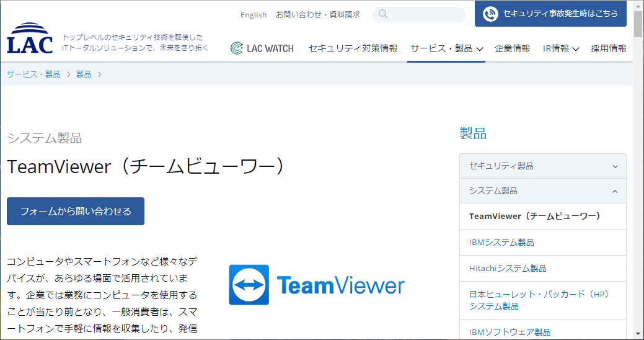Click the 製品 sidebar heading link

click(x=473, y=133)
